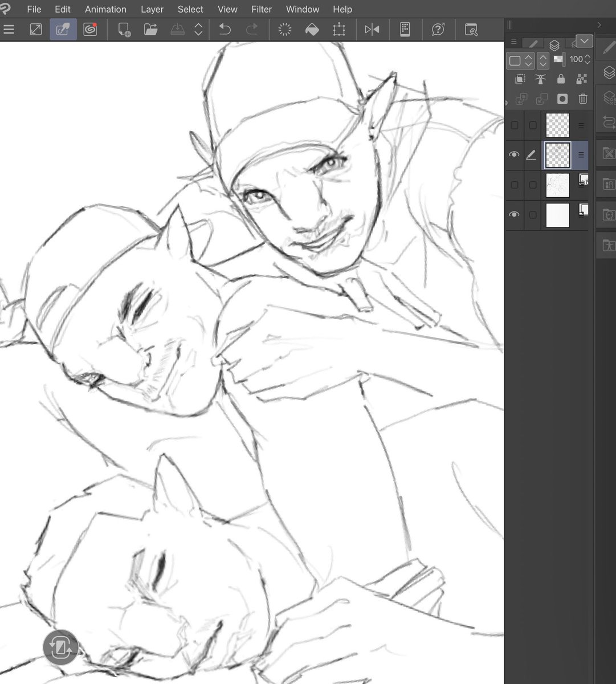The image size is (616, 684).
Task: Open the curved-arrows history icon in dock
Action: pos(609,121)
